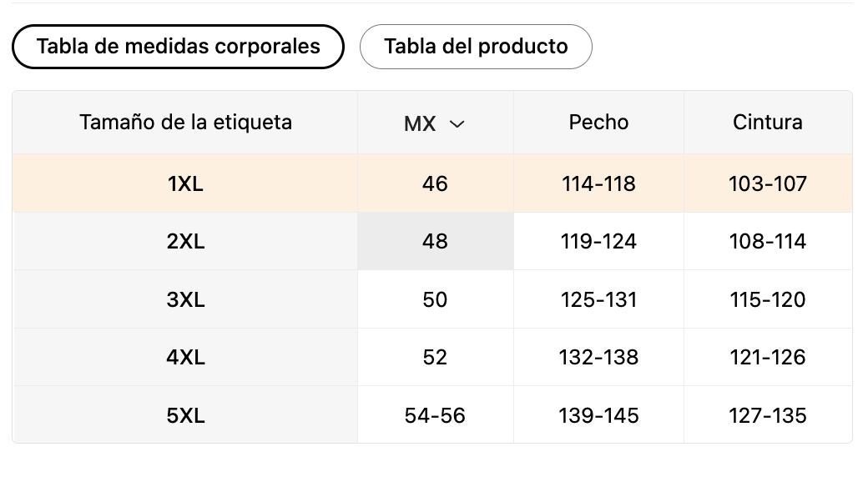Click the highlighted MX size 48 cell

[435, 242]
